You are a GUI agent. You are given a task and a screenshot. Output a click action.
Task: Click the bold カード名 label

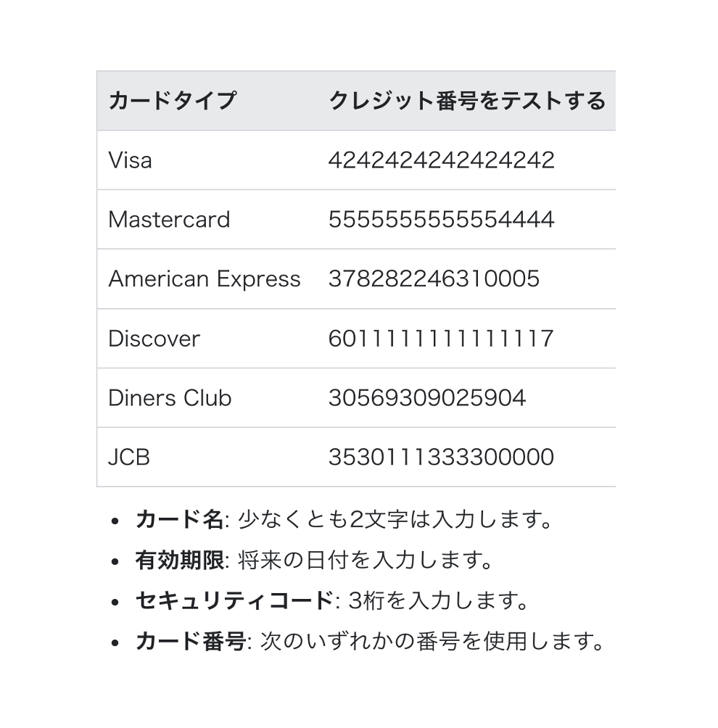coord(179,520)
